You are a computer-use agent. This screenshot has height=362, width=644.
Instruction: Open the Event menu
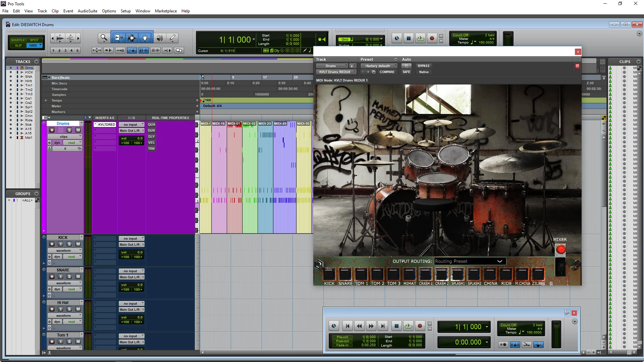pyautogui.click(x=68, y=11)
